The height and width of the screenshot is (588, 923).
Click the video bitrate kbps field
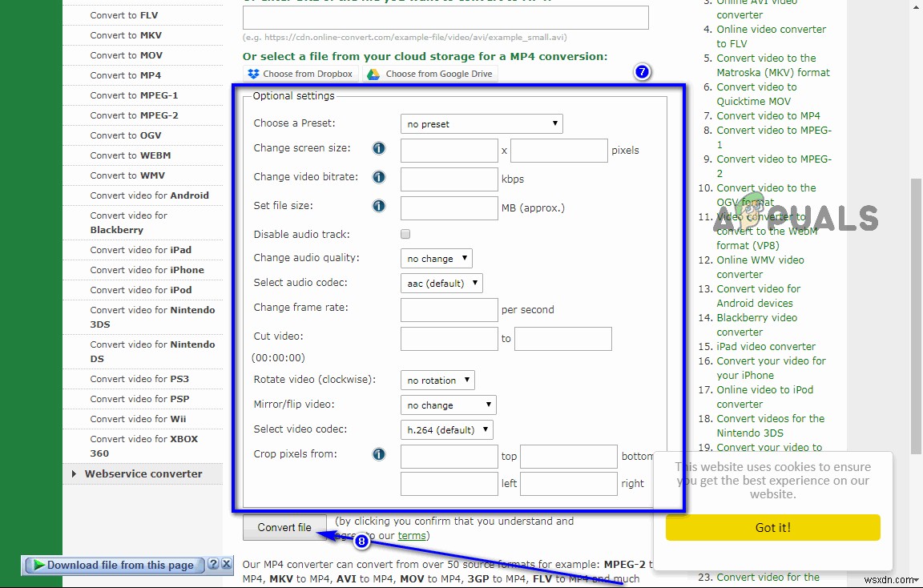(449, 179)
